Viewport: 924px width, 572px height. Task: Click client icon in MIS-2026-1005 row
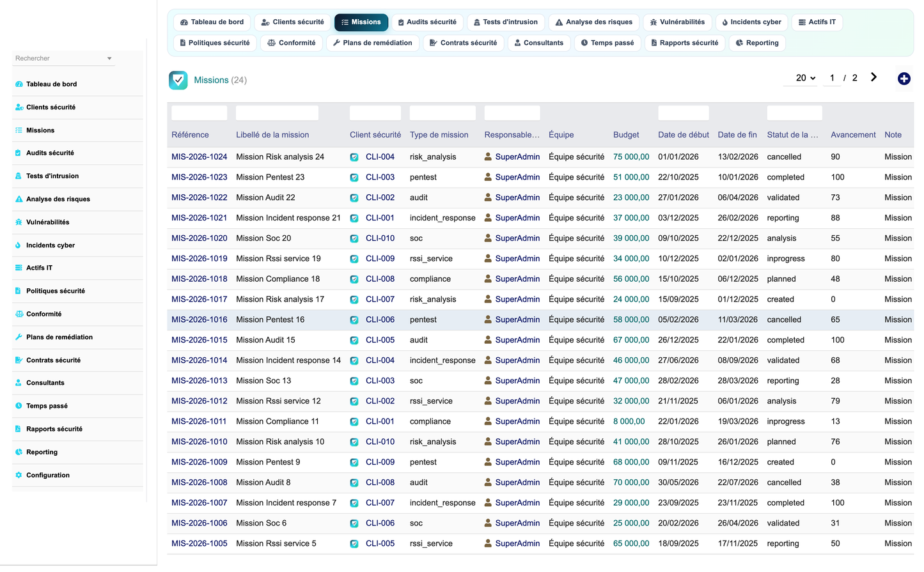point(354,544)
